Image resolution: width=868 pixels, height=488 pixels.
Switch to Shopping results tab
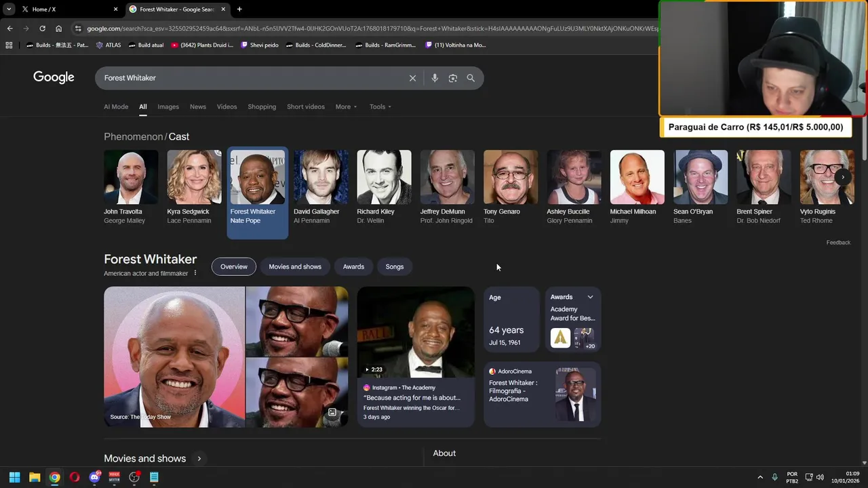(262, 106)
